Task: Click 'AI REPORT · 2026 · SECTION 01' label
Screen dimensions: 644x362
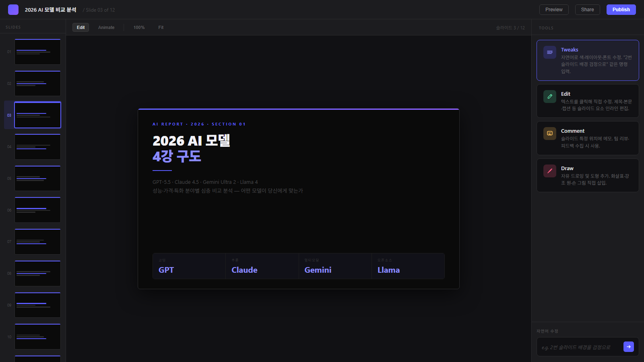Action: [x=199, y=124]
